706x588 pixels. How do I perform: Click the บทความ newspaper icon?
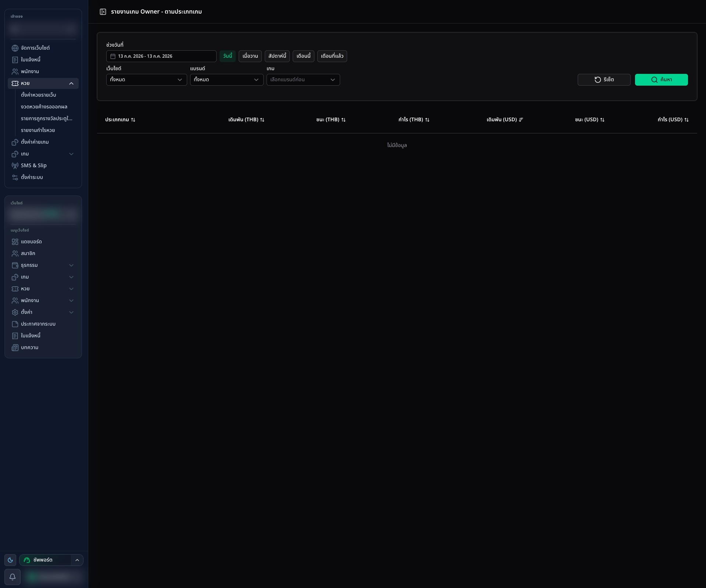point(15,348)
